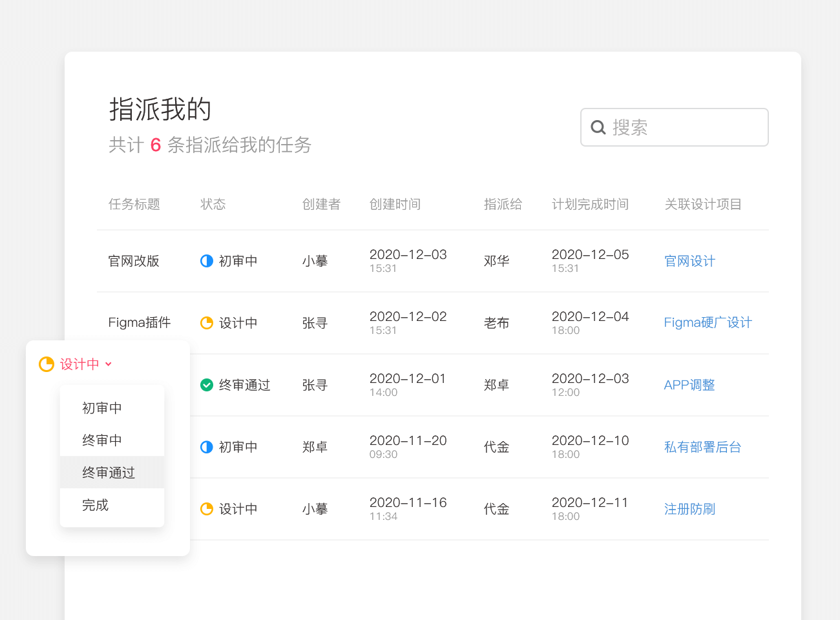Image resolution: width=840 pixels, height=620 pixels.
Task: Click the status icon in Figma插件 row
Action: pyautogui.click(x=207, y=323)
